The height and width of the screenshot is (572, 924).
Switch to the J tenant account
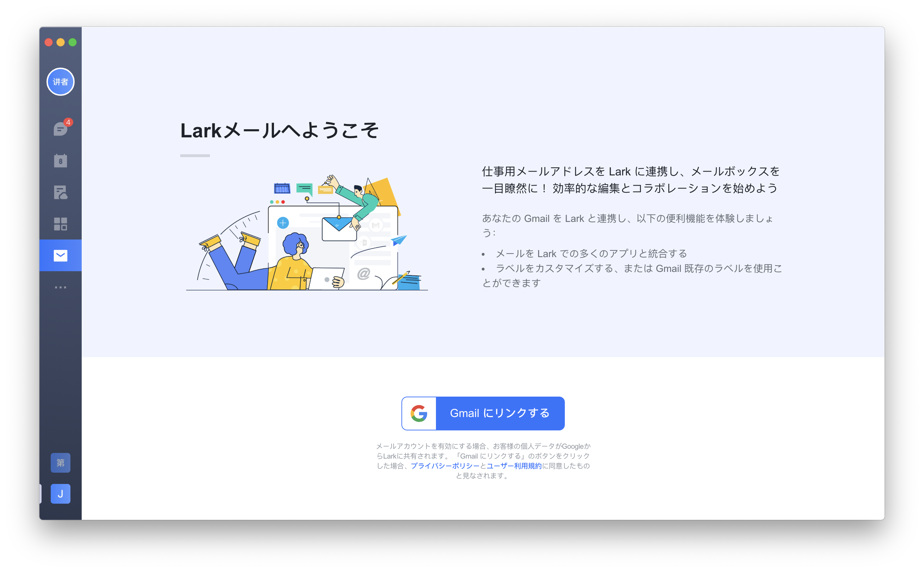click(x=61, y=494)
